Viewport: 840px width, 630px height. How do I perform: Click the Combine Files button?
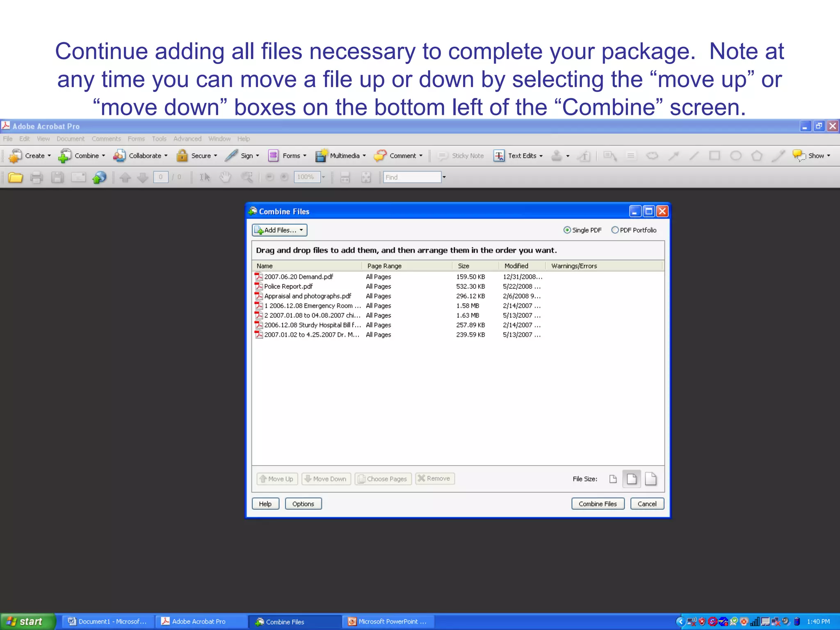click(598, 504)
